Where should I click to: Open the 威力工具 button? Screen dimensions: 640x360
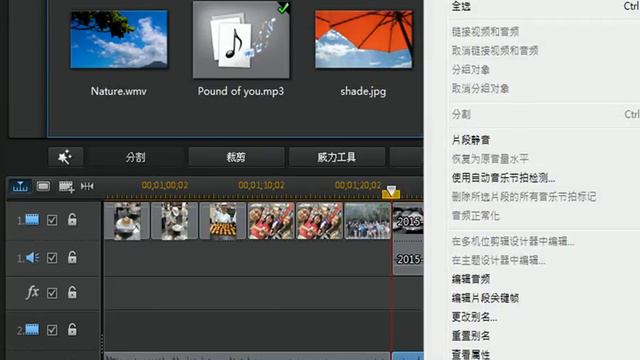pos(337,157)
